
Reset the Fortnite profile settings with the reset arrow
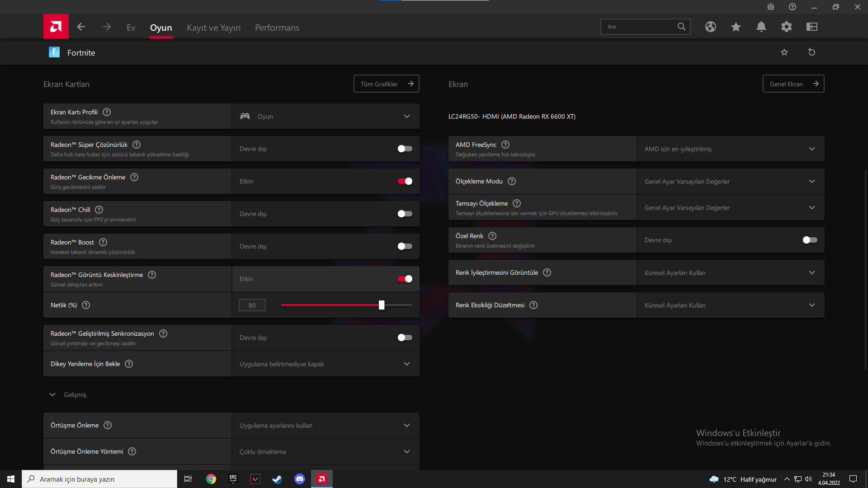[811, 52]
